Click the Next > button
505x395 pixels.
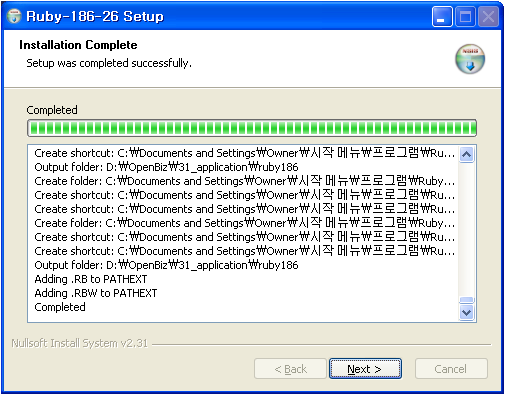365,369
